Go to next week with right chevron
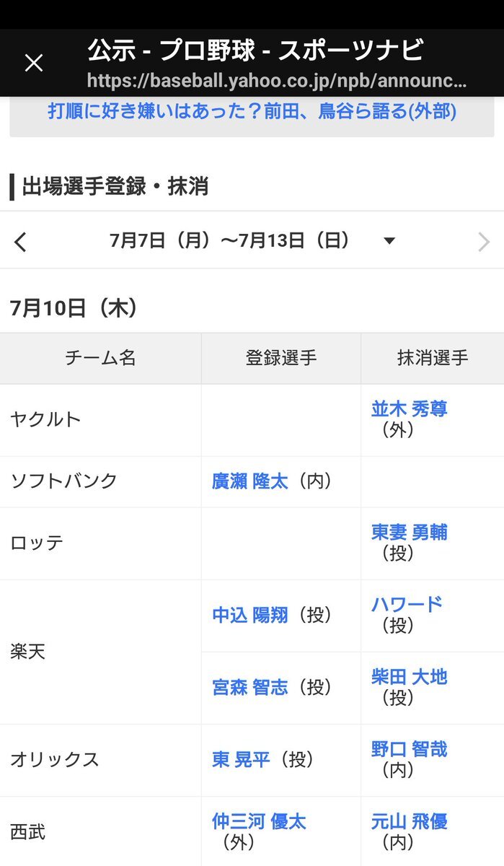Viewport: 504px width, 866px height. click(484, 242)
